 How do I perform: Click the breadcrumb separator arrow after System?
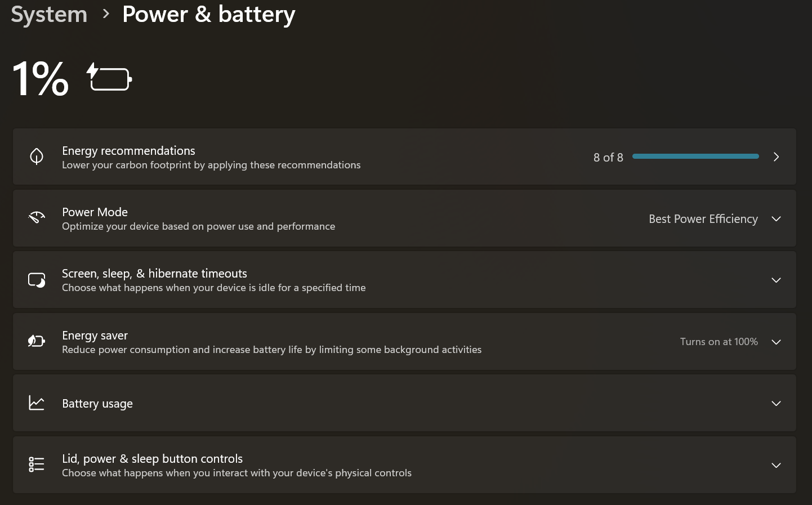[106, 14]
